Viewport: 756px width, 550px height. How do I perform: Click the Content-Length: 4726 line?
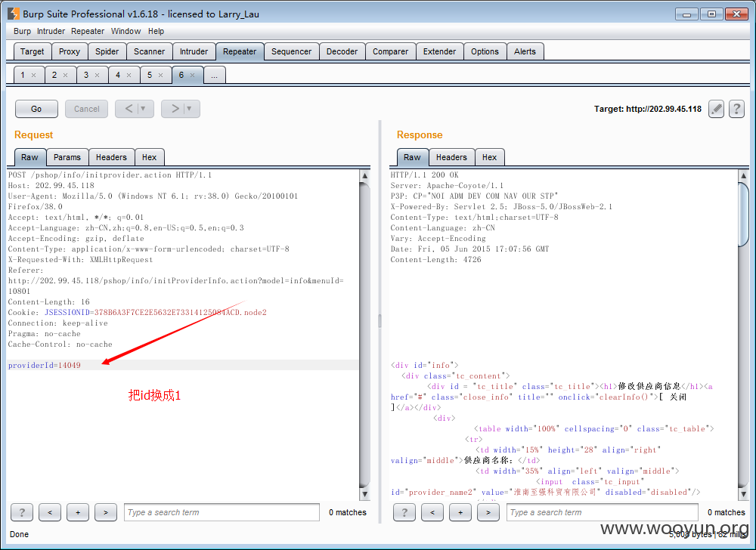[436, 260]
